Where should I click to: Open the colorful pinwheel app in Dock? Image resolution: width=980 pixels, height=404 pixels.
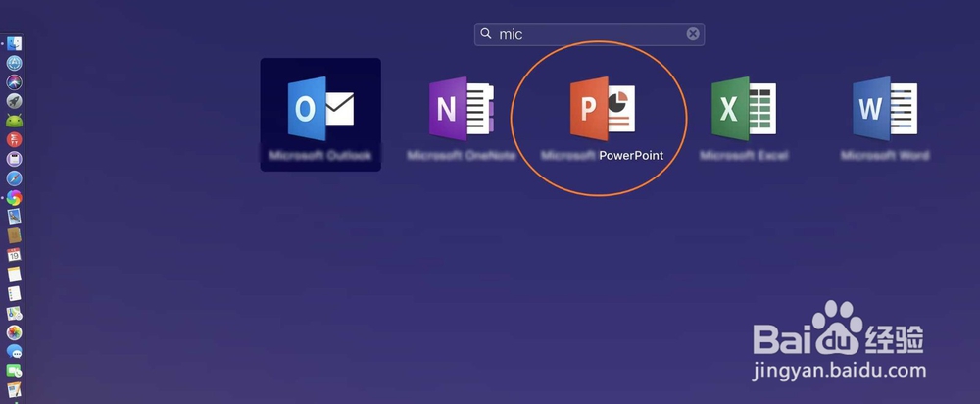pos(15,198)
